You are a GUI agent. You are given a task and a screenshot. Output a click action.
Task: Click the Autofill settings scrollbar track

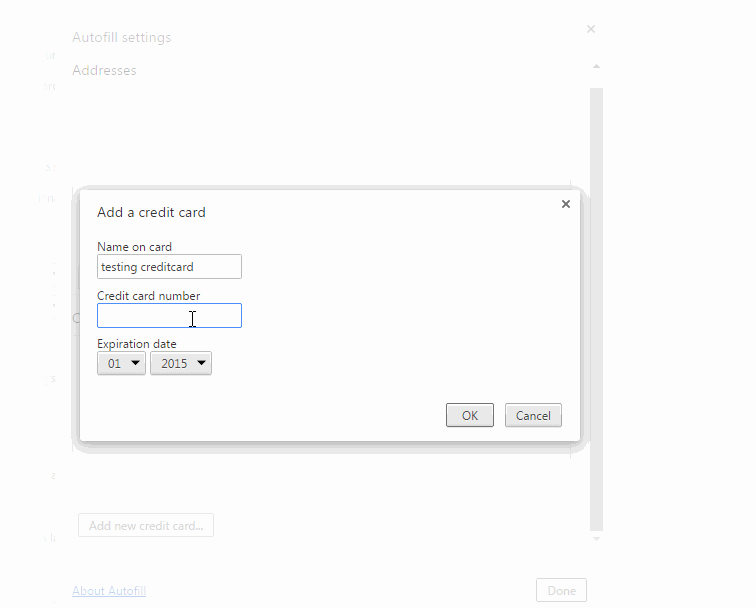(596, 309)
